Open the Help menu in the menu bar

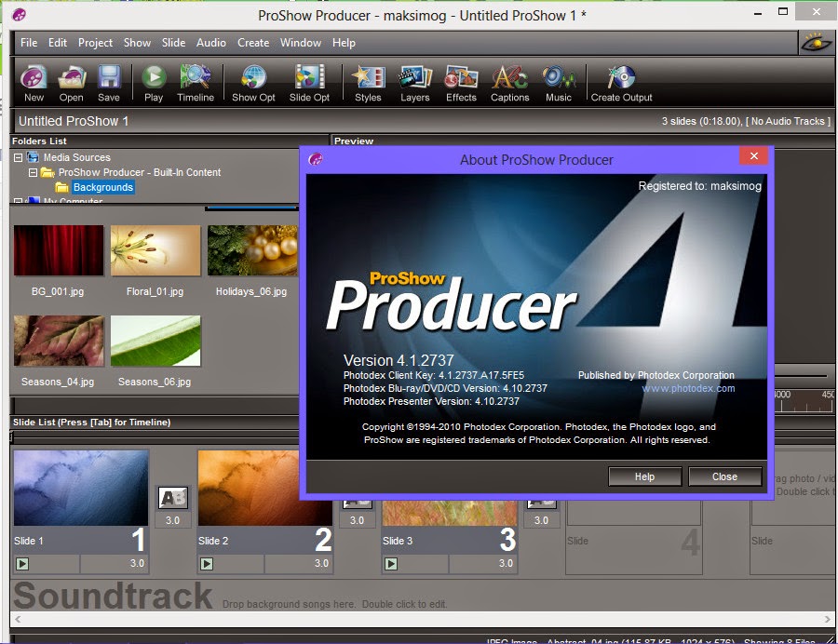[344, 43]
